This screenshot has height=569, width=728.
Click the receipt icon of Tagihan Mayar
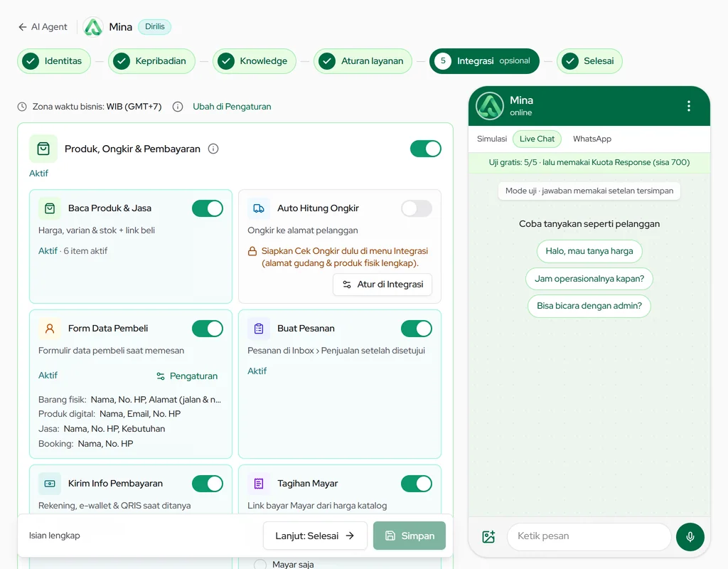259,484
